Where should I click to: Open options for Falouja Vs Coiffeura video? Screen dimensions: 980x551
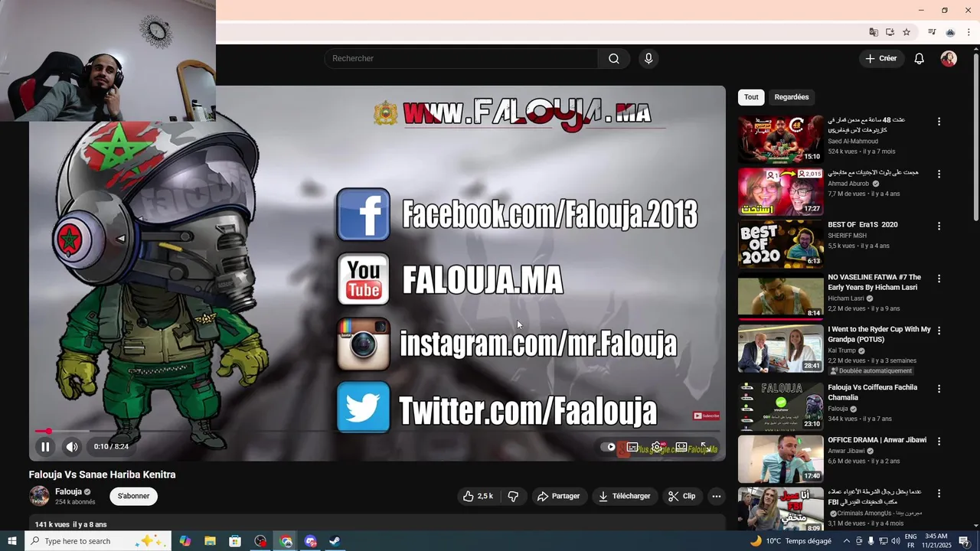coord(939,389)
